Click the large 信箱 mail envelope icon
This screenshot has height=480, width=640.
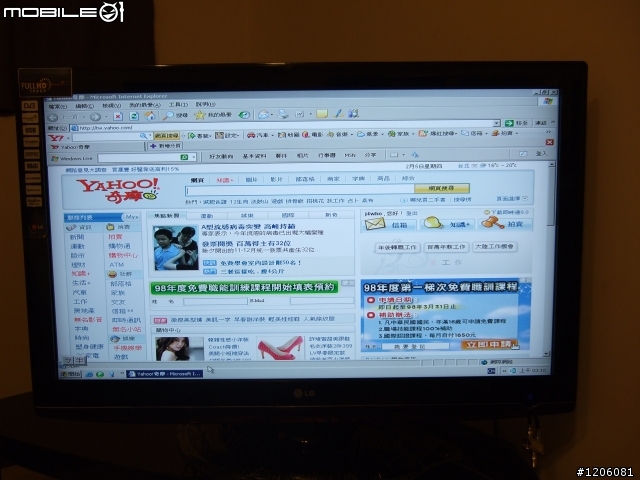point(375,224)
